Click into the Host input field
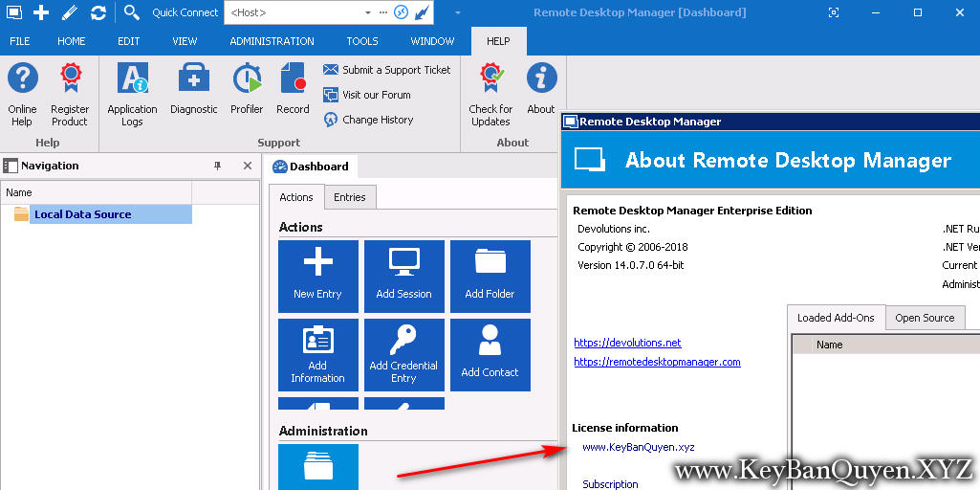Image resolution: width=980 pixels, height=490 pixels. 293,12
